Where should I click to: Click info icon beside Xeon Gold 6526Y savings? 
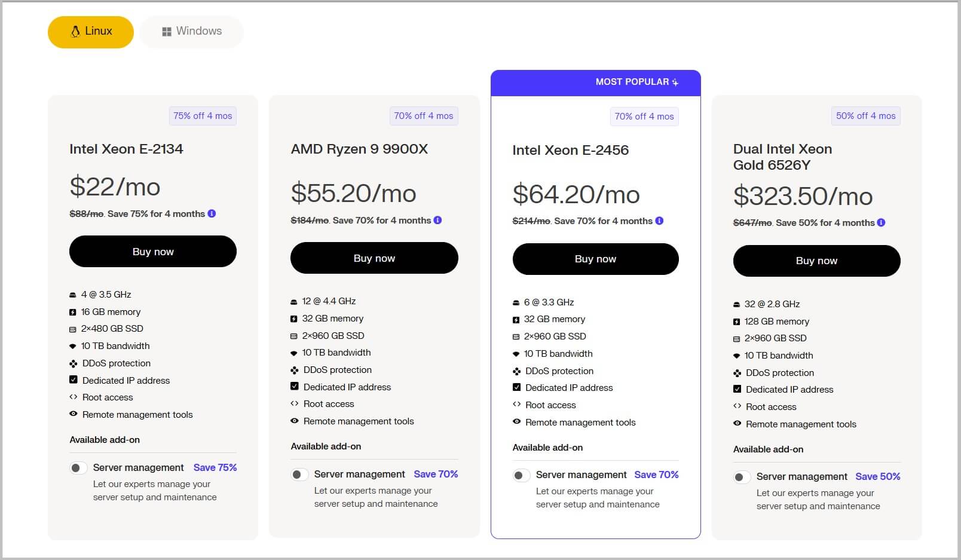pos(881,222)
